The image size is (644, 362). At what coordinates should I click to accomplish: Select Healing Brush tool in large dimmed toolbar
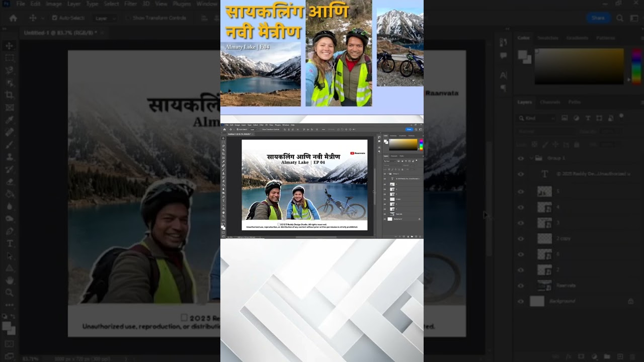click(x=9, y=132)
